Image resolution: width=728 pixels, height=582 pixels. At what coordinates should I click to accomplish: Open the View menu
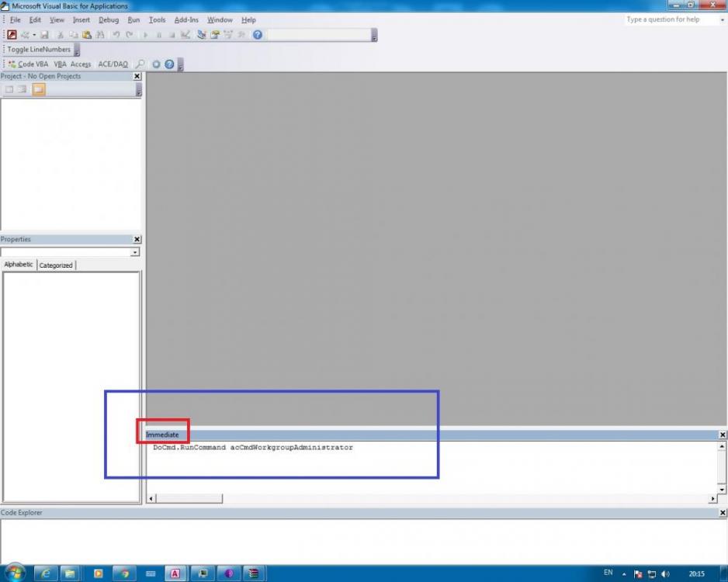pyautogui.click(x=57, y=20)
